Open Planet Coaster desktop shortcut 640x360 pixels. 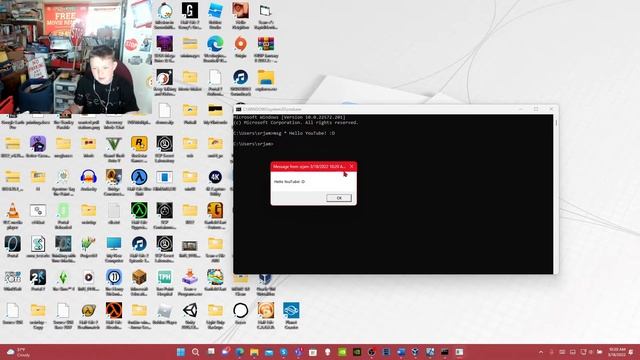291,316
